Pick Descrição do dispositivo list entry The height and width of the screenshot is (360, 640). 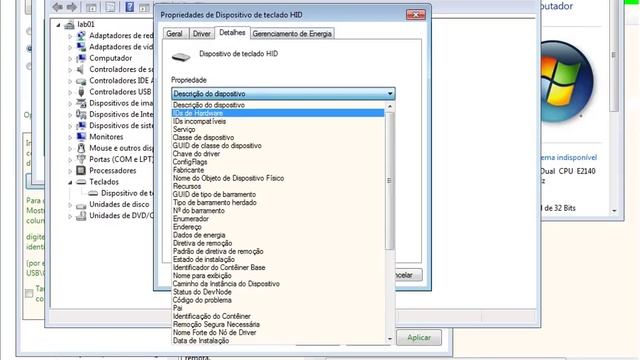(278, 105)
